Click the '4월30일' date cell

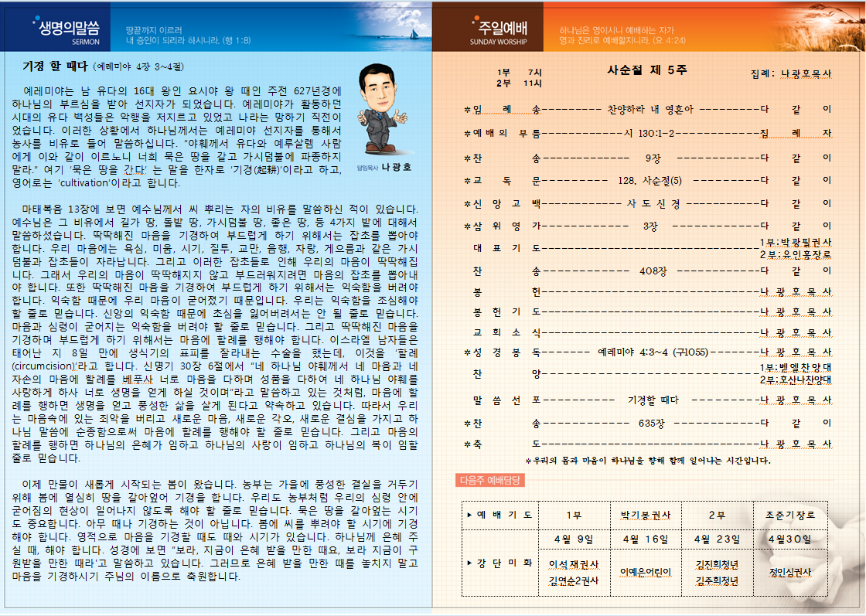[x=789, y=539]
